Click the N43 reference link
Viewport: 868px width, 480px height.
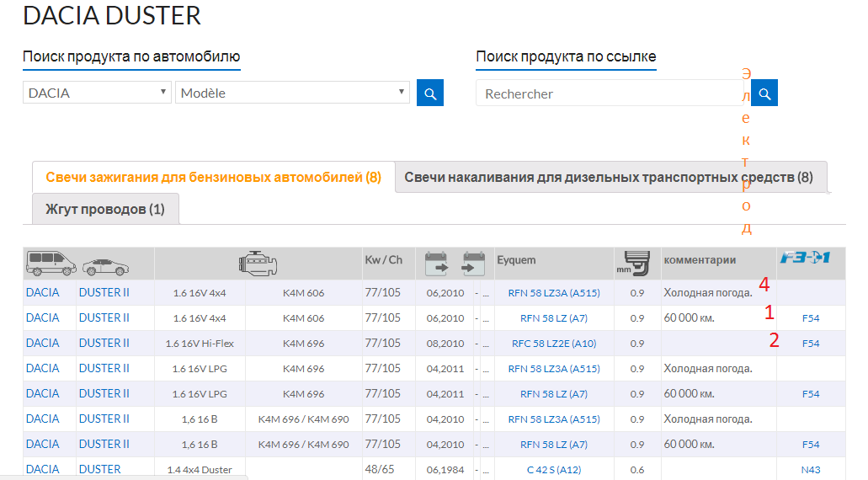click(811, 470)
